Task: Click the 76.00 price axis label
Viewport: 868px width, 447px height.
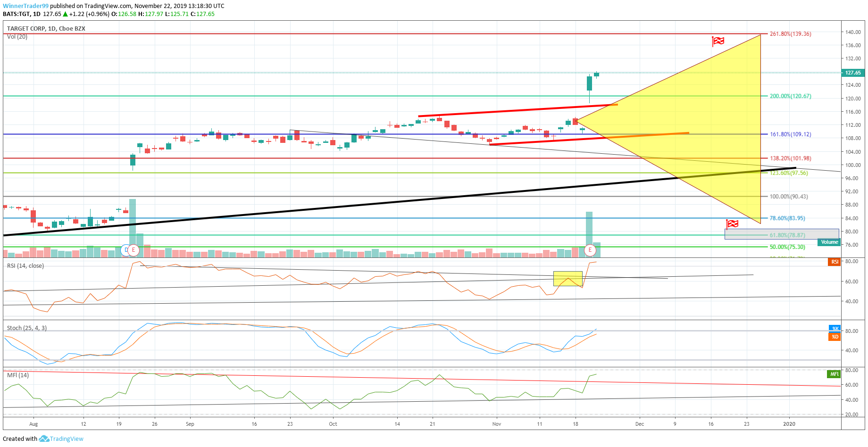Action: pos(852,245)
